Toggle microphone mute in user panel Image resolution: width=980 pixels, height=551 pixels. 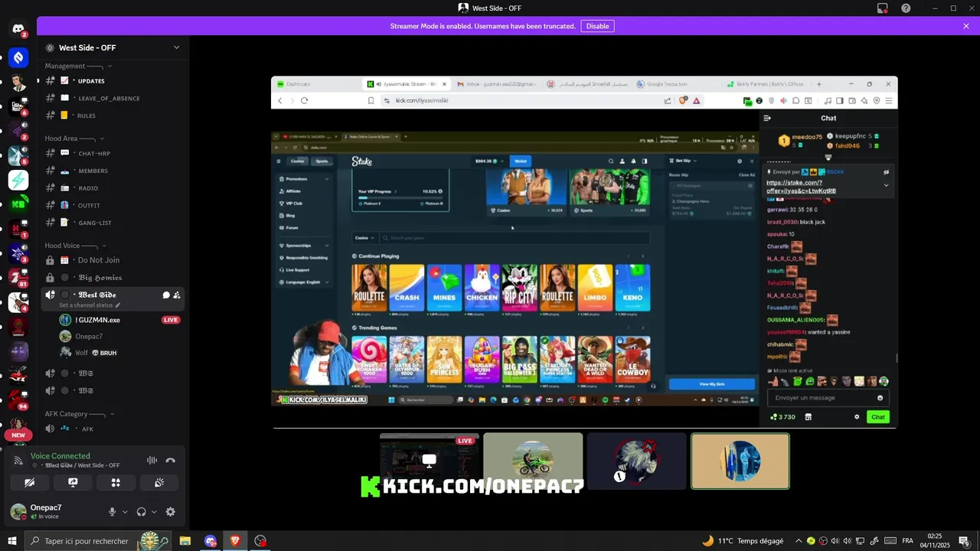[x=113, y=512]
